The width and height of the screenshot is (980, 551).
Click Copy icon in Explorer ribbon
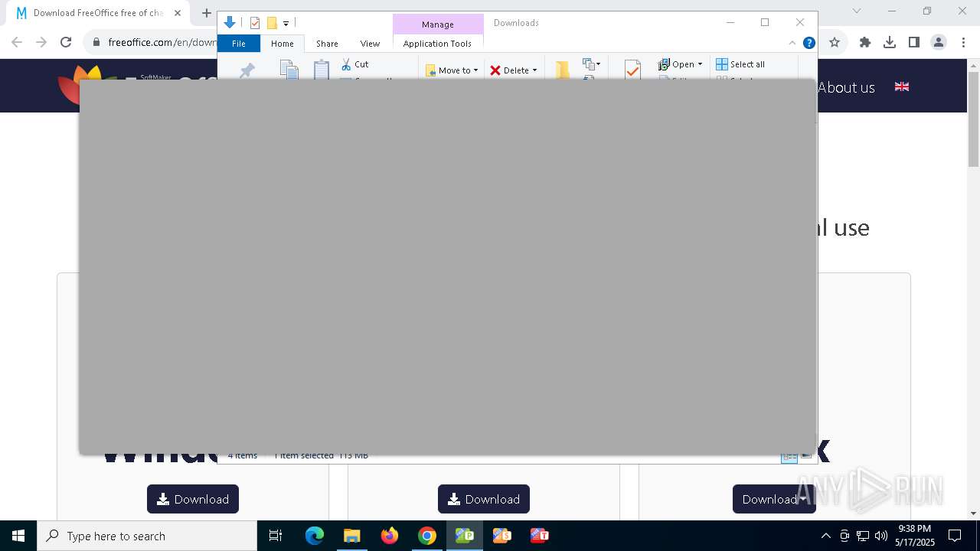coord(289,70)
